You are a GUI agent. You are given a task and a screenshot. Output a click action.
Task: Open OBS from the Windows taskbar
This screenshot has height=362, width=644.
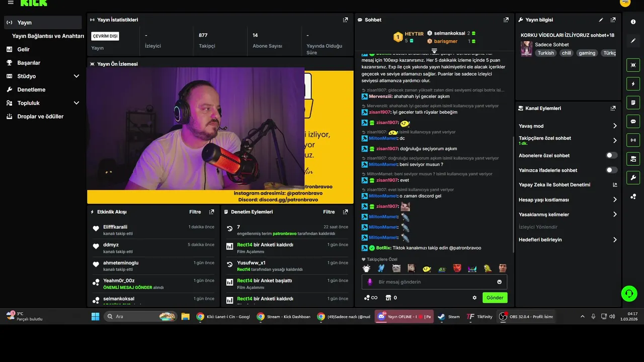(x=526, y=317)
